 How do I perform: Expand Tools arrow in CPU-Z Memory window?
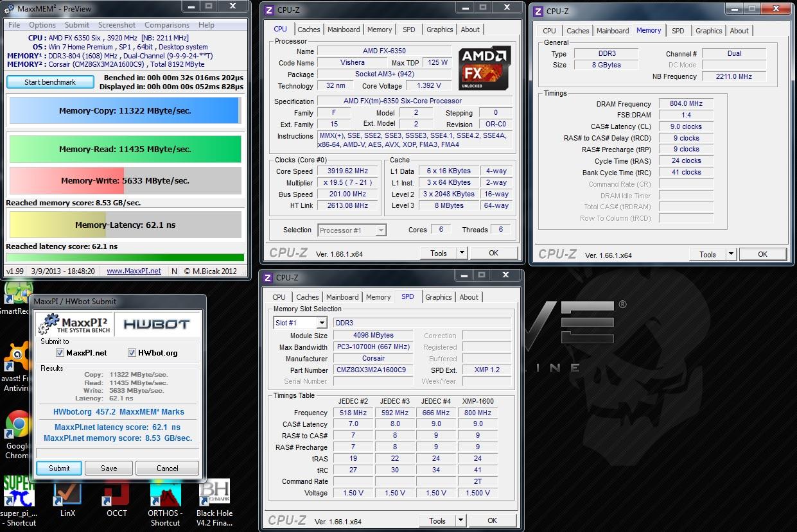tap(731, 254)
